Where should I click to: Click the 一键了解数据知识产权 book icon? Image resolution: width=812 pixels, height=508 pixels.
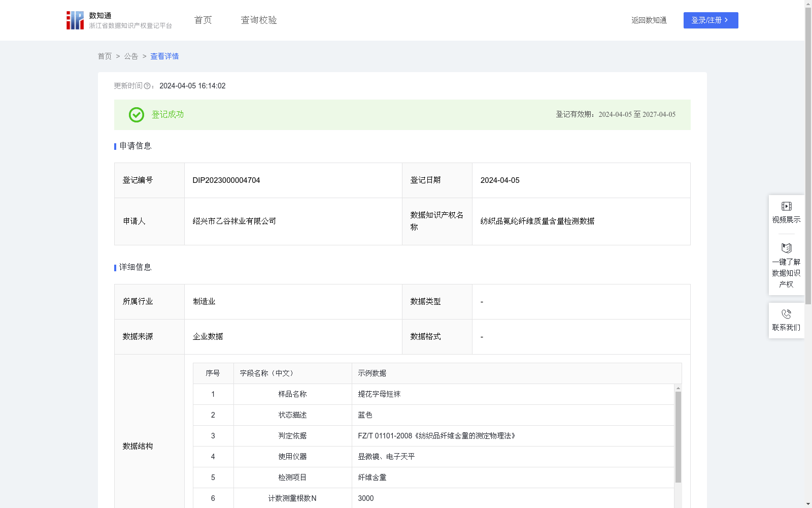point(786,248)
